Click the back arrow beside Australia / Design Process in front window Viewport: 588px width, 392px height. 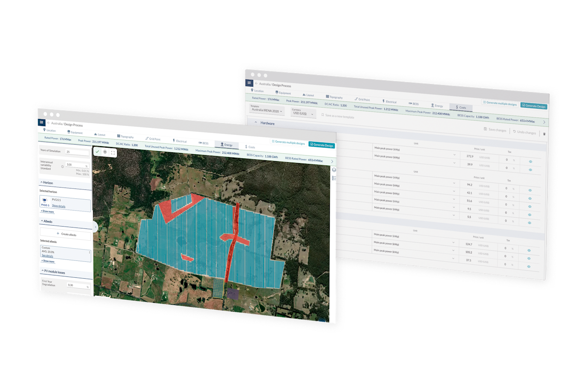48,123
